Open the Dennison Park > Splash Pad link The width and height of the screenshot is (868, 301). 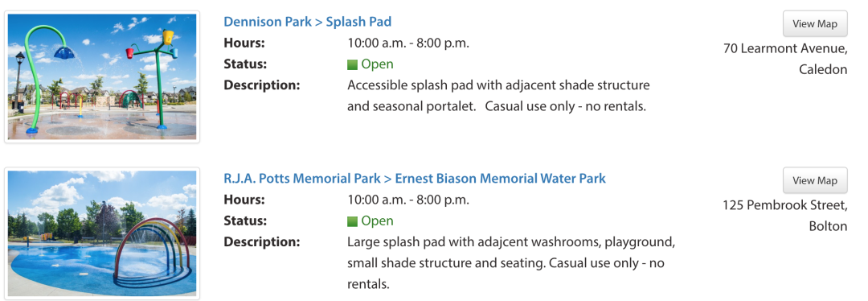tap(307, 22)
